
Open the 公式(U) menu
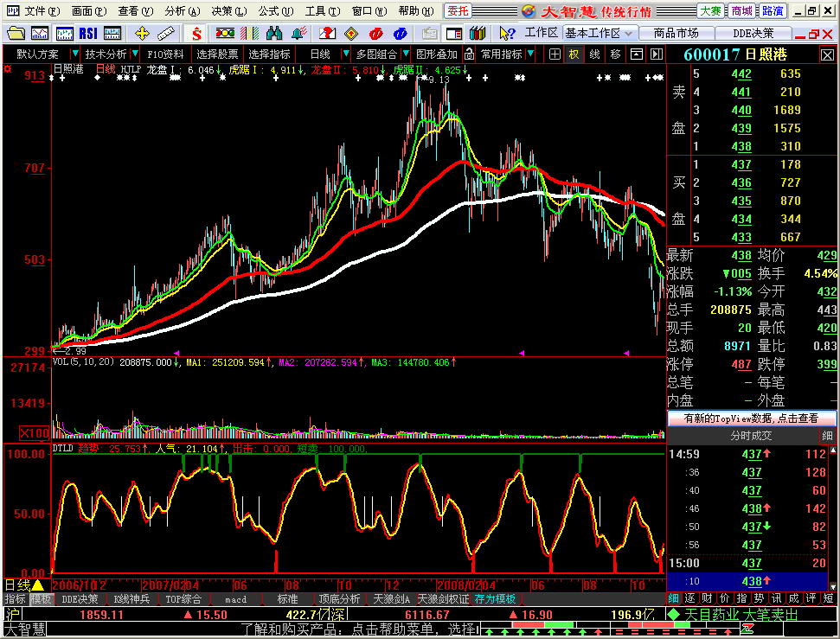coord(275,10)
